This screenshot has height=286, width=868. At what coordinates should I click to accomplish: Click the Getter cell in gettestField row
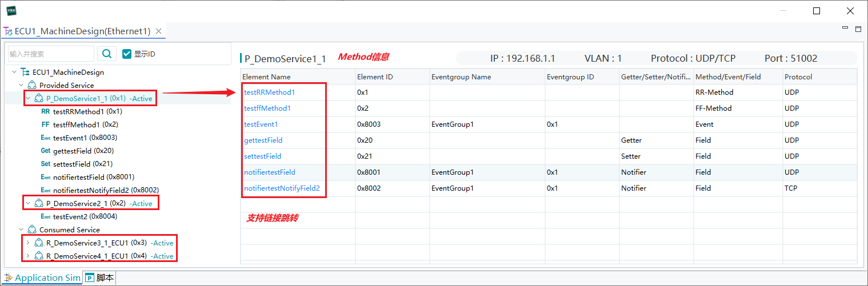656,140
